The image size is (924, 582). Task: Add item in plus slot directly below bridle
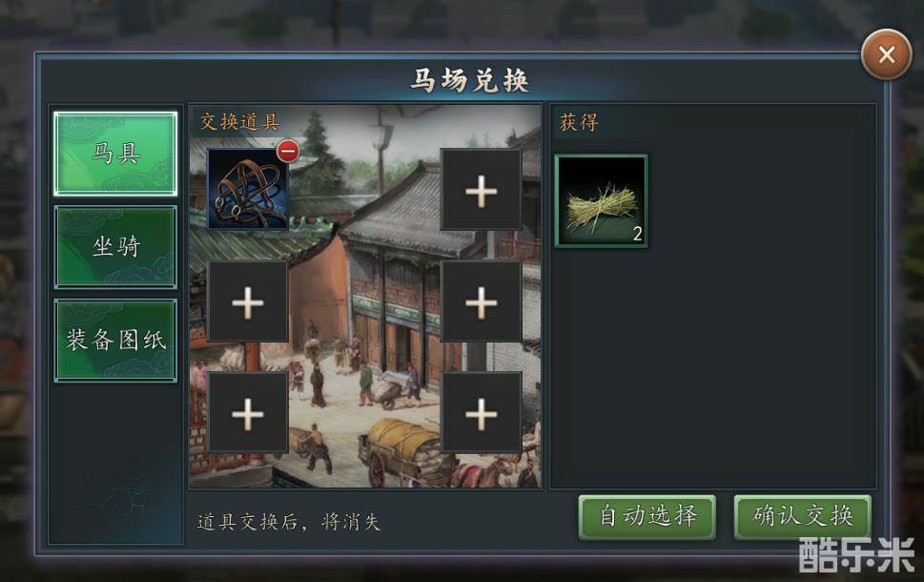pos(248,301)
